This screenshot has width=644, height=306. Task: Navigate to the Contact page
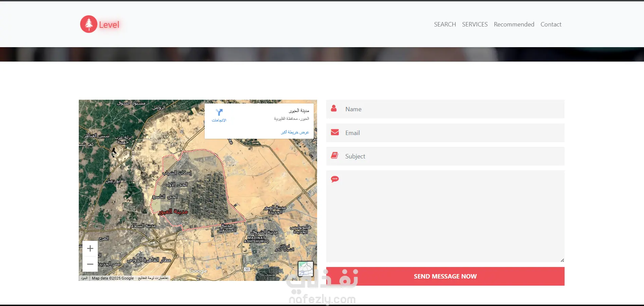click(x=551, y=24)
